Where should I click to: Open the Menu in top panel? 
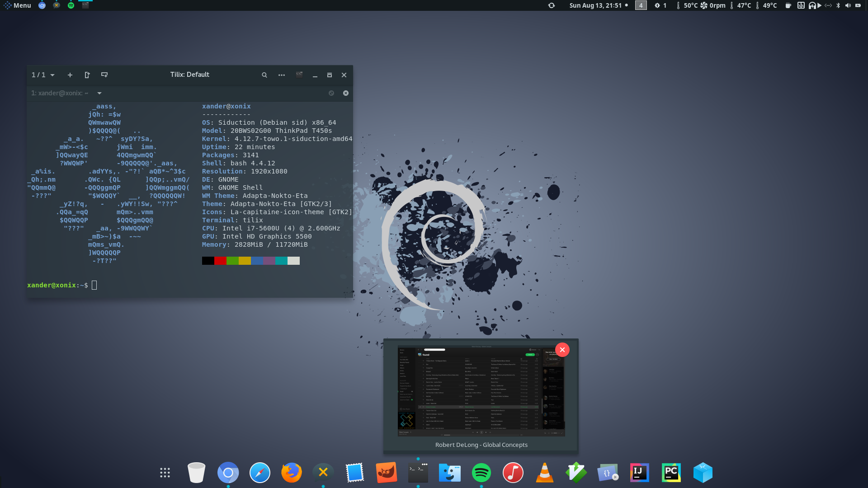click(x=17, y=5)
